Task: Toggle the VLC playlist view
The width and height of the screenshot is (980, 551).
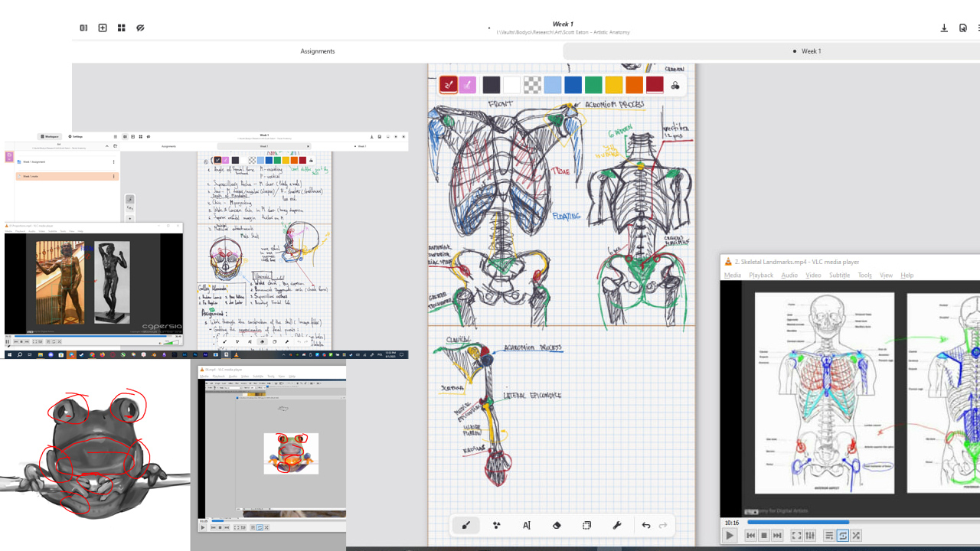Action: (829, 536)
